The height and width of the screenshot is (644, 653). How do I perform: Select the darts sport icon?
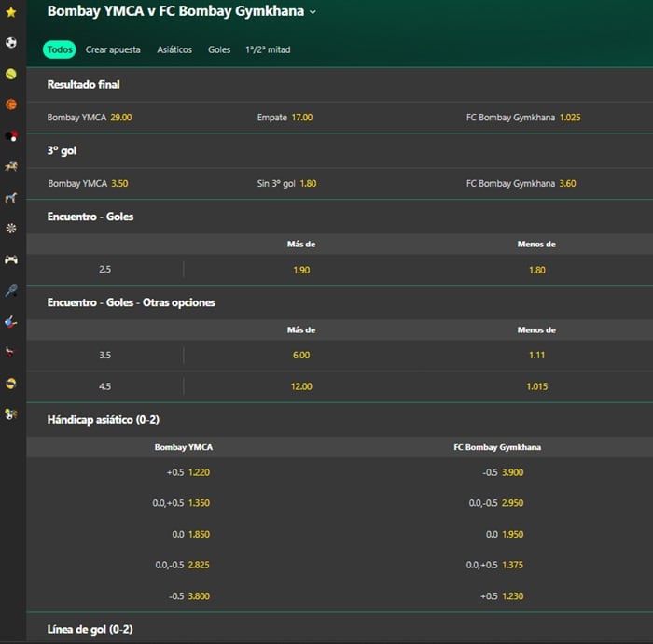[x=11, y=228]
